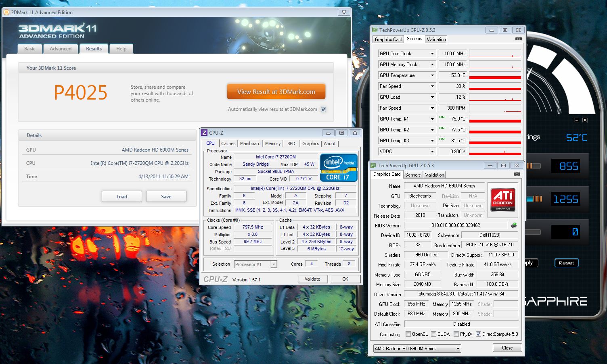Open the GPU Core Clock sensor dropdown
This screenshot has height=364, width=607.
(432, 54)
